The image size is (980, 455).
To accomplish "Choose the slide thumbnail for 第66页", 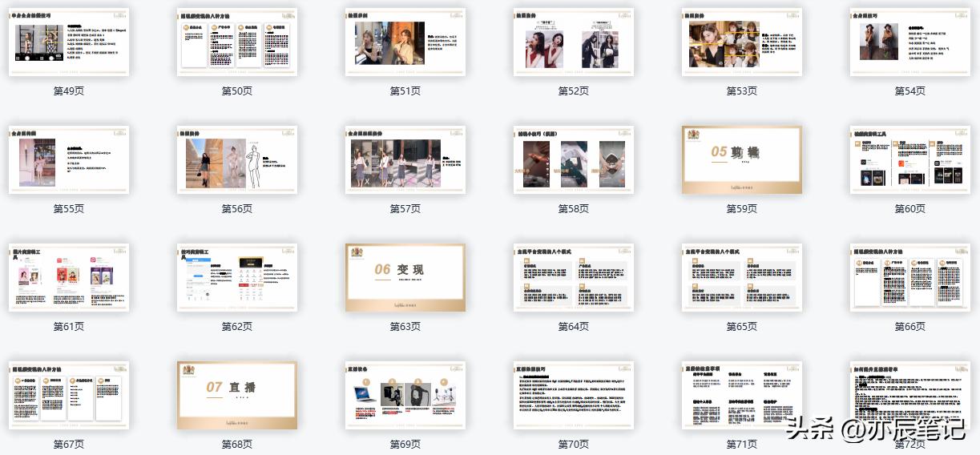I will pyautogui.click(x=910, y=278).
